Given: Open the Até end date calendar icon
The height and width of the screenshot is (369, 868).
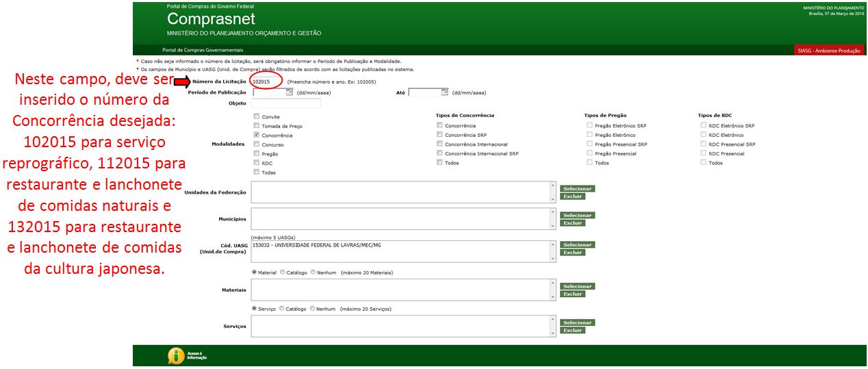Looking at the screenshot, I should [445, 92].
